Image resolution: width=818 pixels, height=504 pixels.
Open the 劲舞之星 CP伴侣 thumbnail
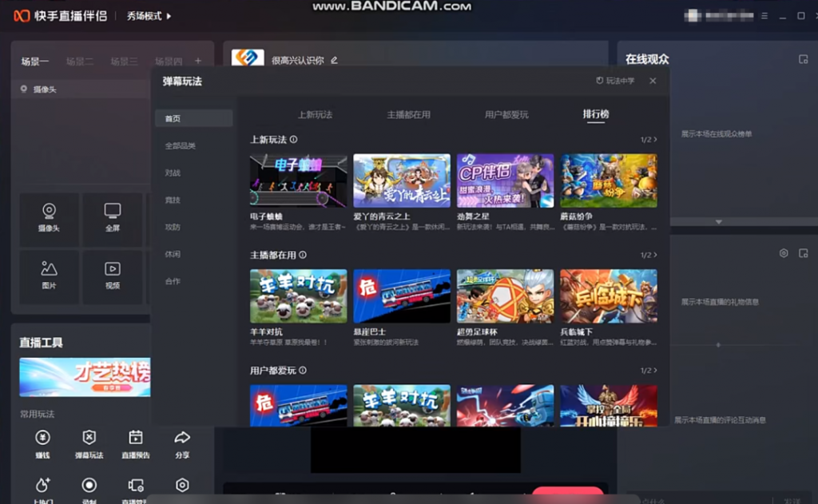pos(505,181)
